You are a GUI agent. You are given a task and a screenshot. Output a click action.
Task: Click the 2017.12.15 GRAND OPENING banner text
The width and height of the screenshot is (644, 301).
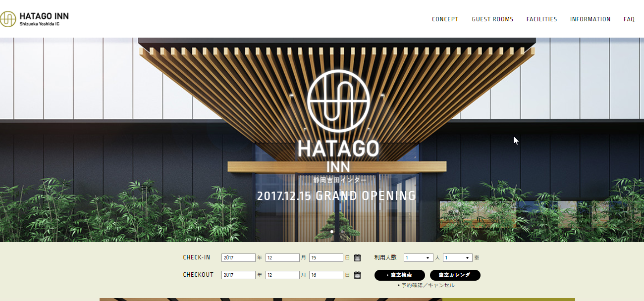[x=336, y=196]
